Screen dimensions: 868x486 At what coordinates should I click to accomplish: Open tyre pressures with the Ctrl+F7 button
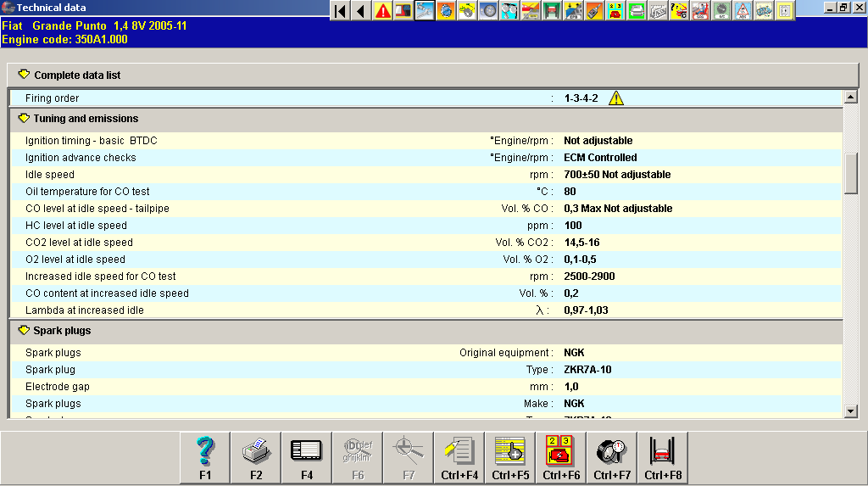pos(612,457)
